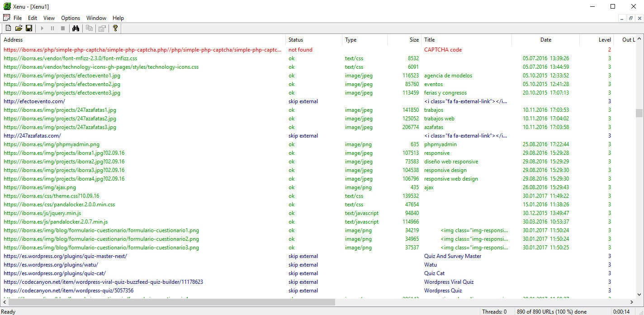The width and height of the screenshot is (644, 315).
Task: Select the pandalocker.2.0.7.min.js URL row
Action: point(56,222)
